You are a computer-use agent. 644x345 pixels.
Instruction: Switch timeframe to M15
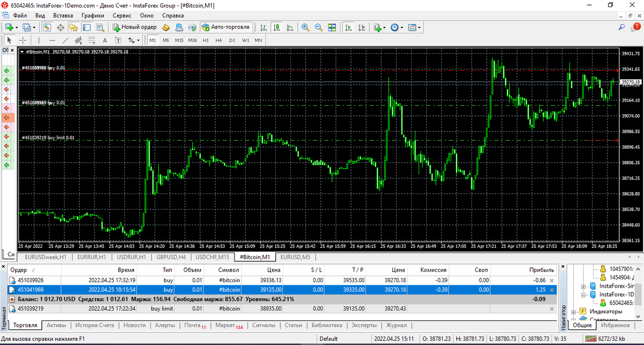179,40
